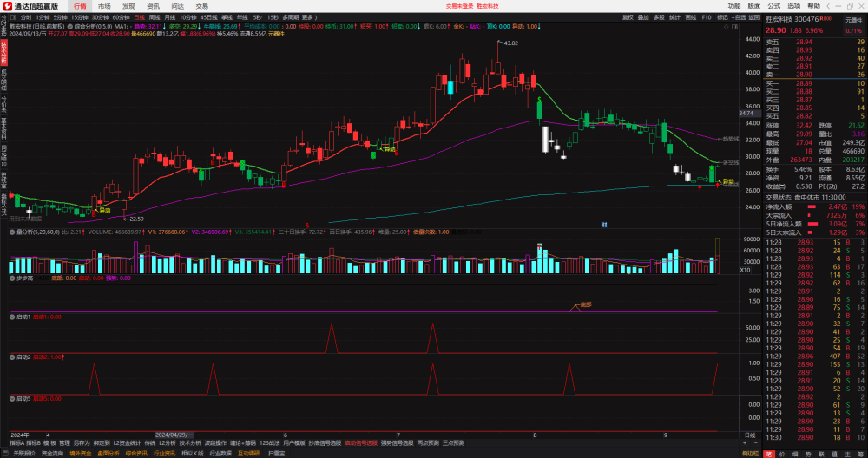Screen dimensions: 868x458
Task: Click the circle icon of 步步高 indicator
Action: (x=13, y=278)
